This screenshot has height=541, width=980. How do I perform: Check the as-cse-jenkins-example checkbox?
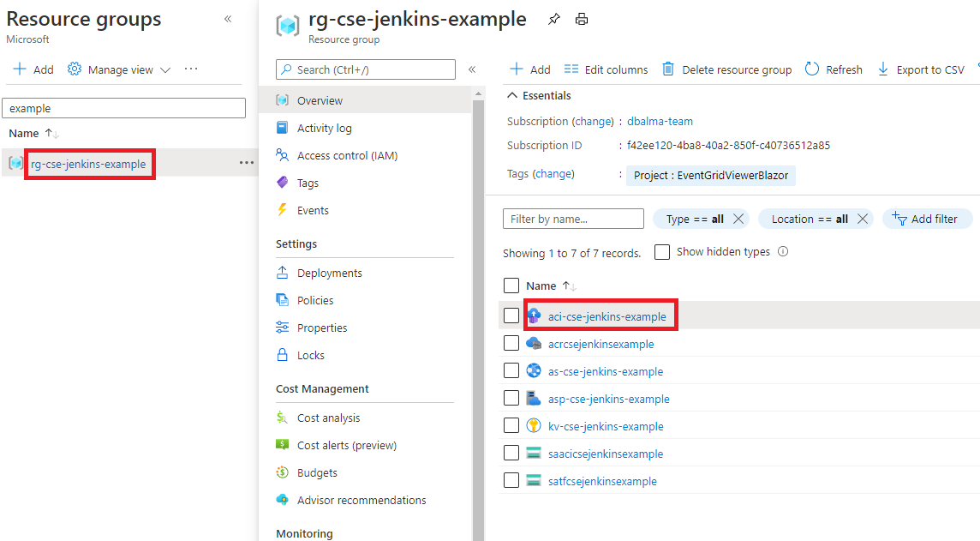[511, 370]
